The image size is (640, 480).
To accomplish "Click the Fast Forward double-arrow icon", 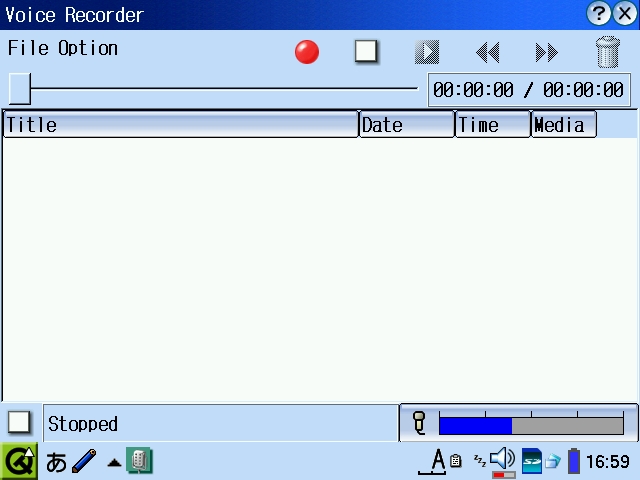I will 546,52.
